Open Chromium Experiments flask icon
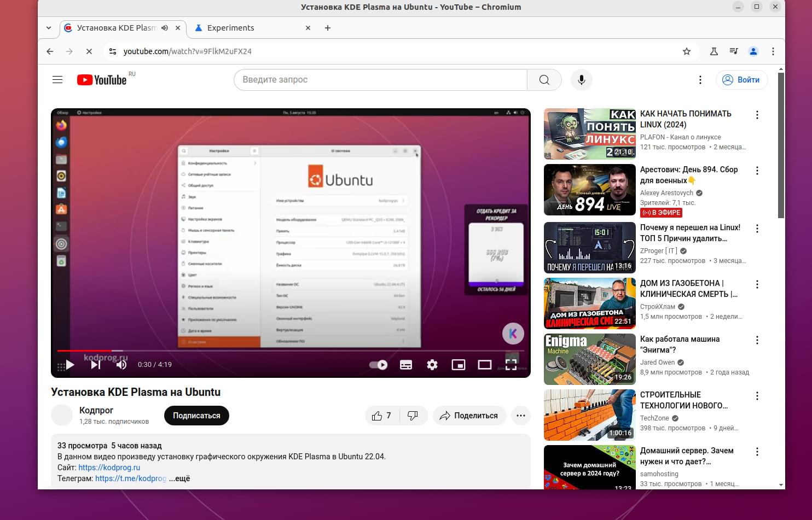This screenshot has width=812, height=520. (x=714, y=51)
